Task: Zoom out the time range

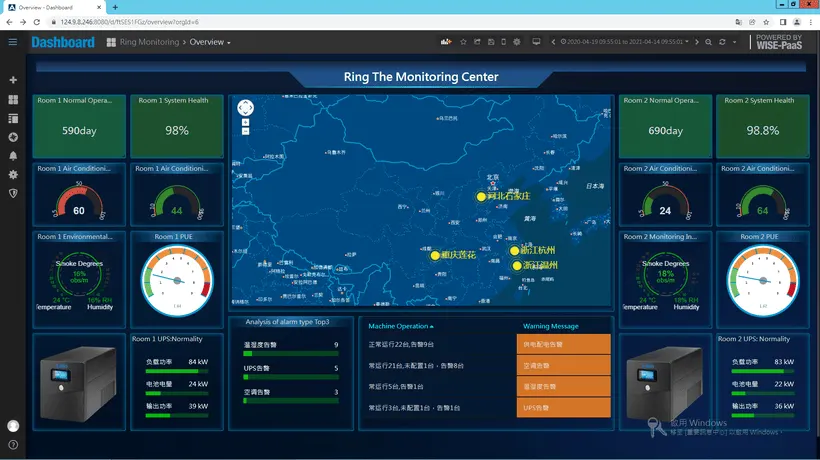Action: click(708, 42)
